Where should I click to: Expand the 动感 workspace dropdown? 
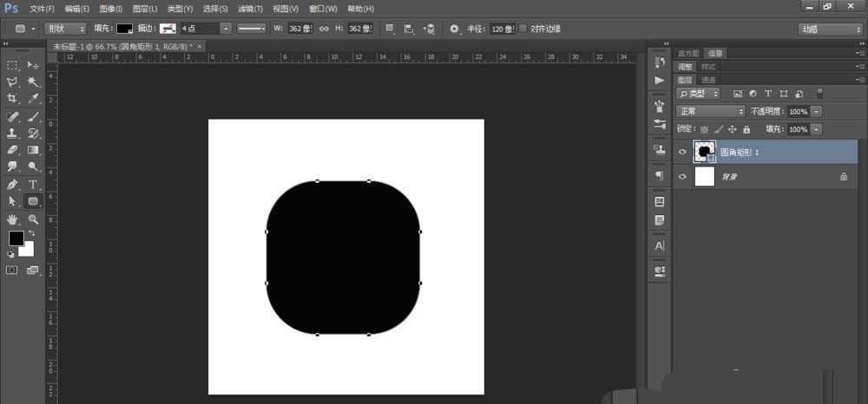pos(829,29)
